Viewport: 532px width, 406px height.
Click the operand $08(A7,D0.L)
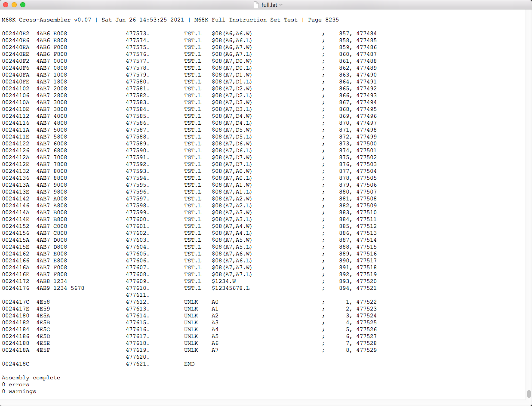(x=232, y=68)
